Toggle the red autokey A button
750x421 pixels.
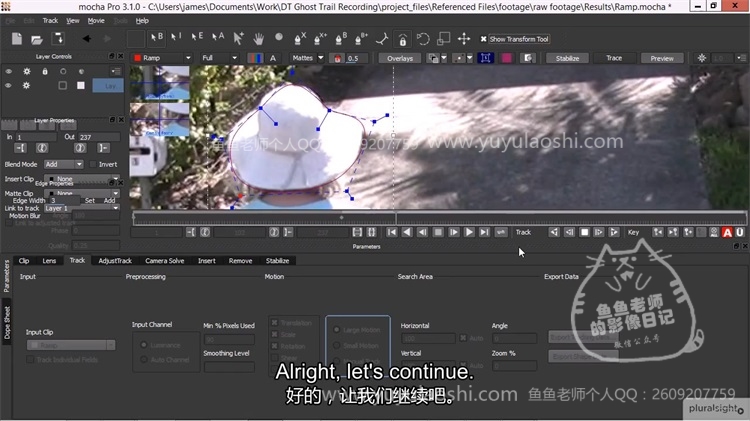727,233
